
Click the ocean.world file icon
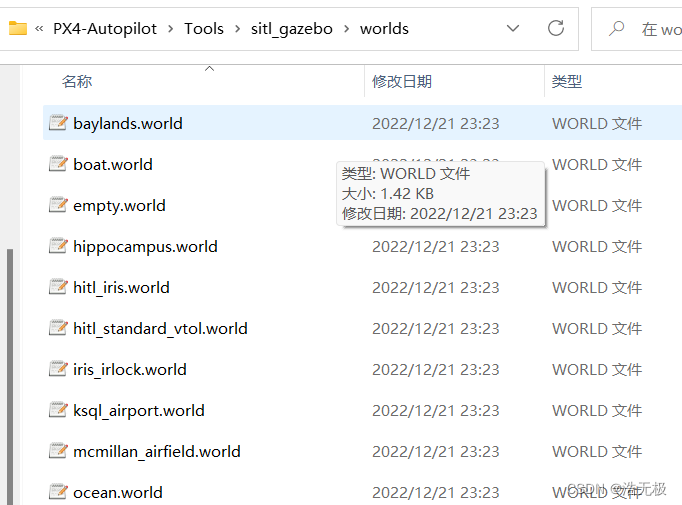[x=58, y=492]
